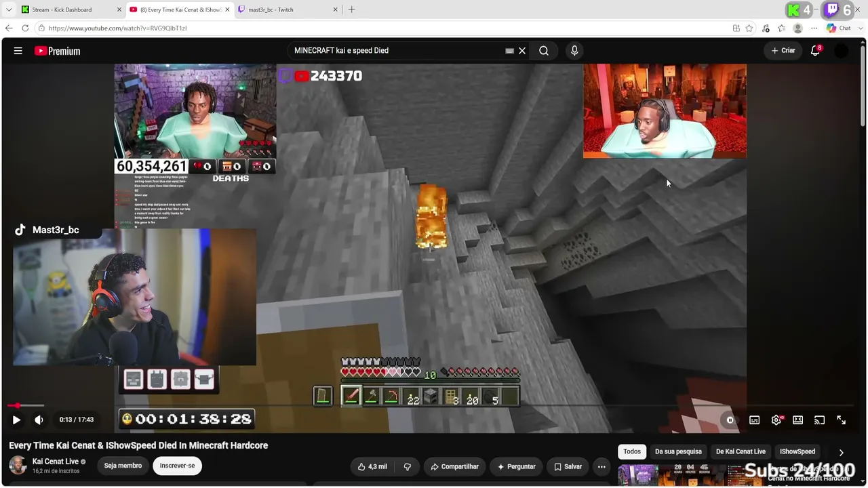Toggle the autoplay switch
Image resolution: width=868 pixels, height=488 pixels.
pyautogui.click(x=730, y=420)
